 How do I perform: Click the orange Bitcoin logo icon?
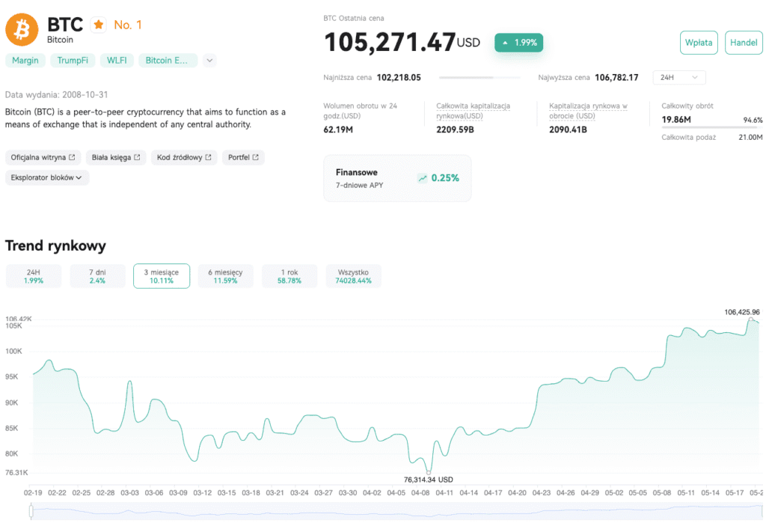(22, 30)
